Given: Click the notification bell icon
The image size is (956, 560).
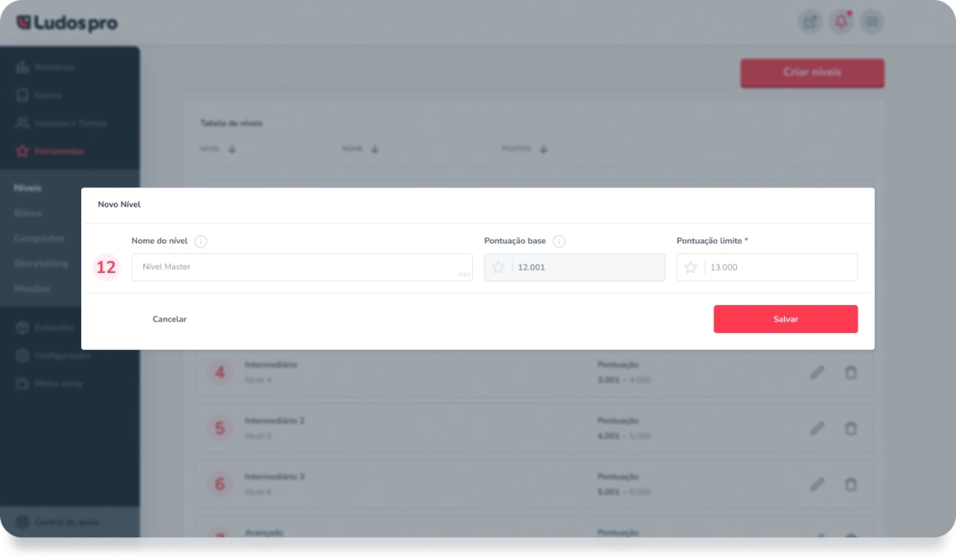Looking at the screenshot, I should pos(841,22).
